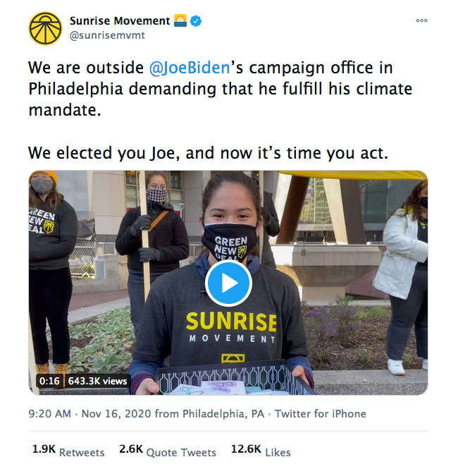Click the 0:16 video duration badge
458x476 pixels.
point(49,381)
